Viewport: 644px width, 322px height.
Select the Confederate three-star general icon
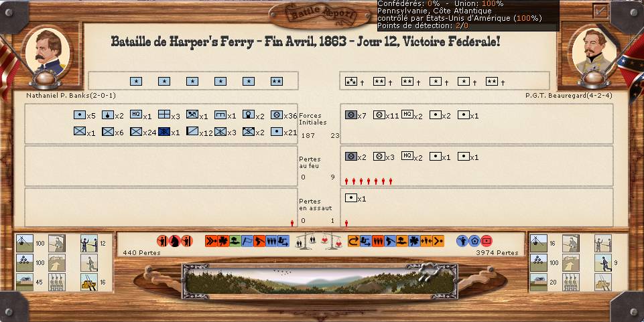[350, 81]
